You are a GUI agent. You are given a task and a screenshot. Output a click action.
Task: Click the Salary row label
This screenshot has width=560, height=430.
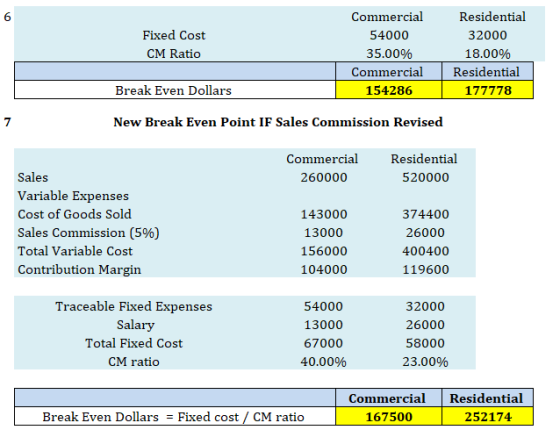[135, 325]
